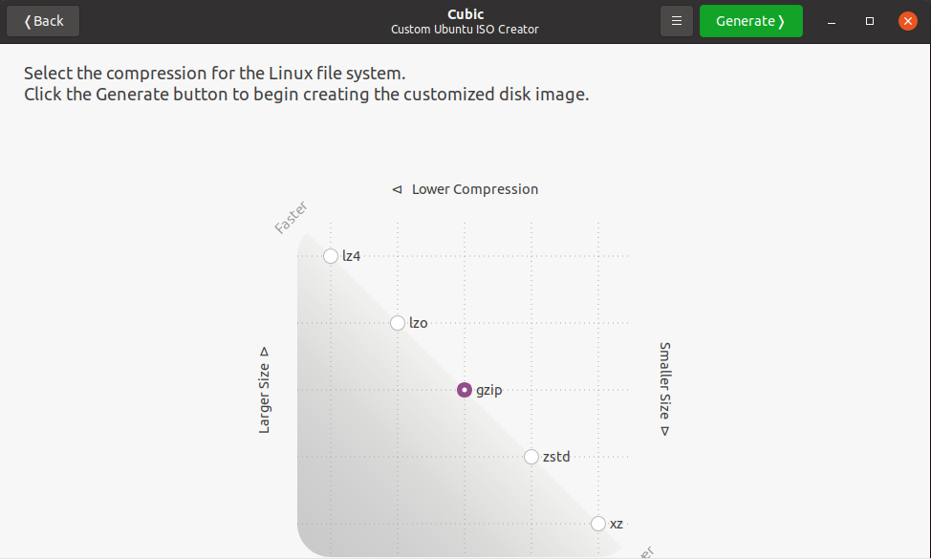Click the Cubic title in the header bar
This screenshot has height=560, width=931.
pyautogui.click(x=465, y=14)
